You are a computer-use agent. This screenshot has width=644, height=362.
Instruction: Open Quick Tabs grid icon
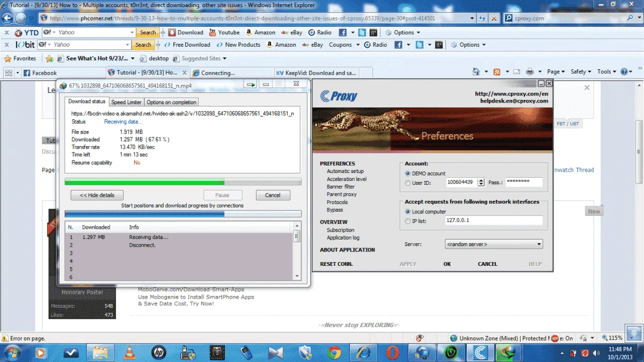pos(9,73)
